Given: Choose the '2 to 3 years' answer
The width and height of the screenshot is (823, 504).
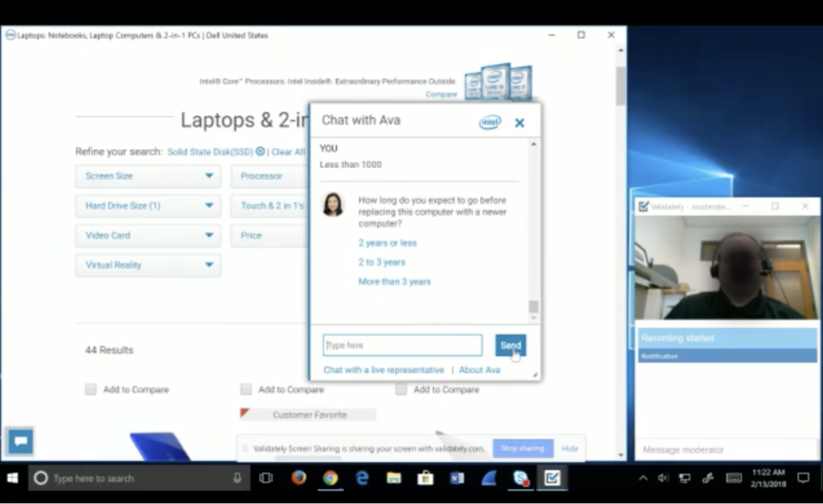Looking at the screenshot, I should click(x=382, y=262).
